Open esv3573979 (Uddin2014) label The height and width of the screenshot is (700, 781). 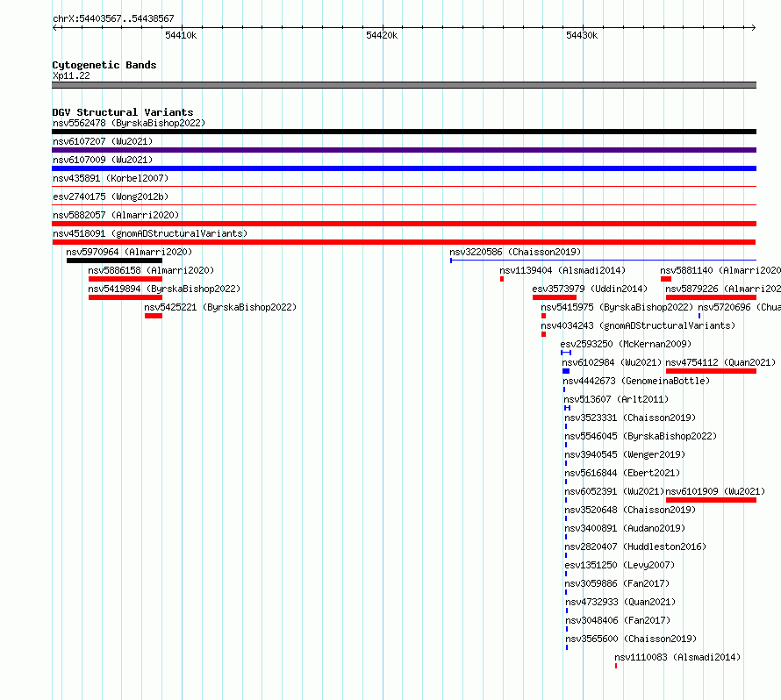coord(590,289)
